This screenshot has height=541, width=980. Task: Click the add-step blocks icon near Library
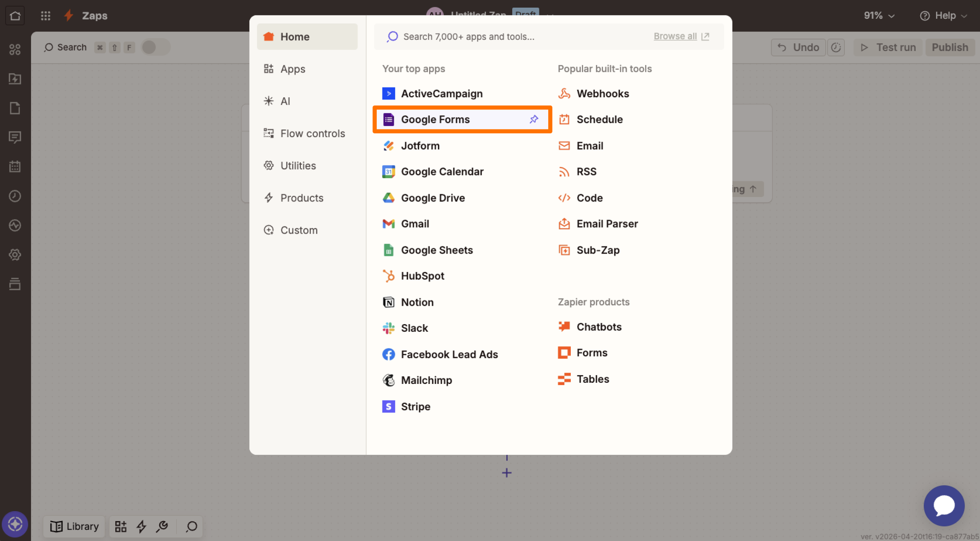pos(120,526)
